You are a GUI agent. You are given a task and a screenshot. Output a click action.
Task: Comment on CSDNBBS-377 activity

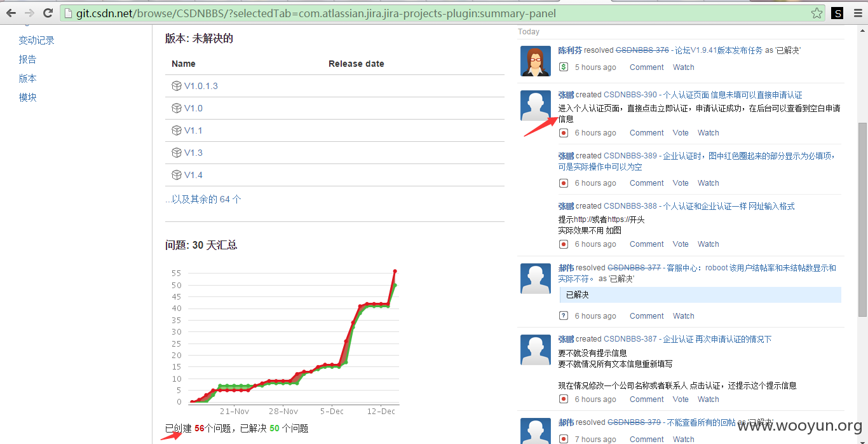tap(646, 316)
